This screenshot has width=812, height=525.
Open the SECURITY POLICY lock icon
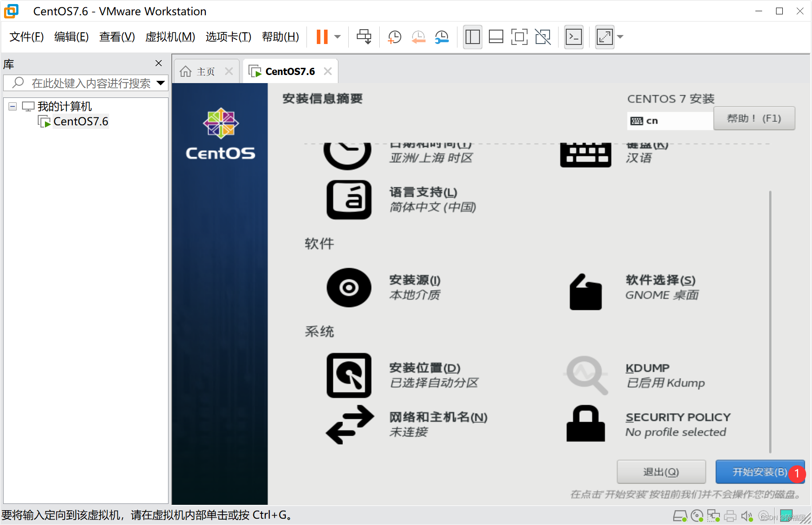click(586, 424)
